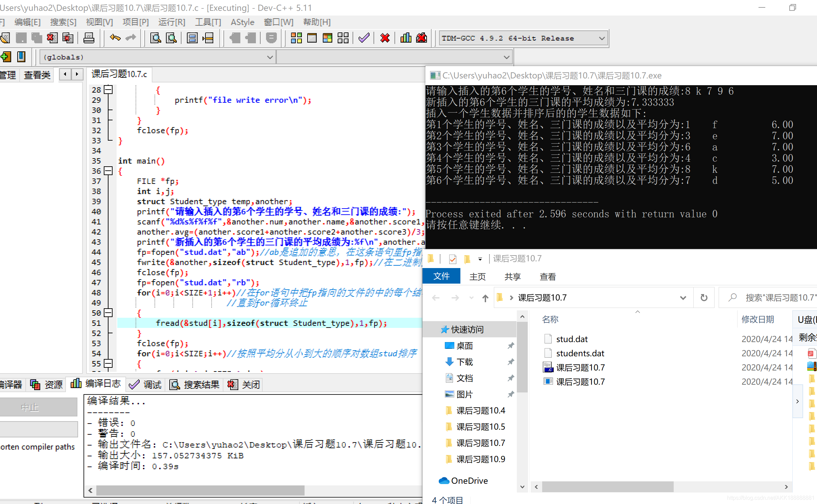This screenshot has height=504, width=817.
Task: Click the 名称 column header in Explorer
Action: pyautogui.click(x=550, y=319)
